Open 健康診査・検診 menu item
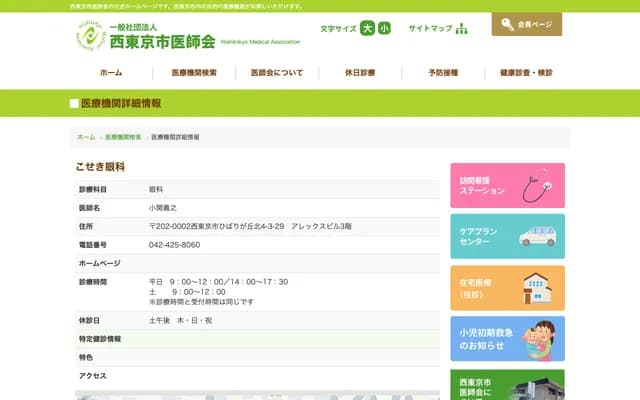 [x=526, y=73]
